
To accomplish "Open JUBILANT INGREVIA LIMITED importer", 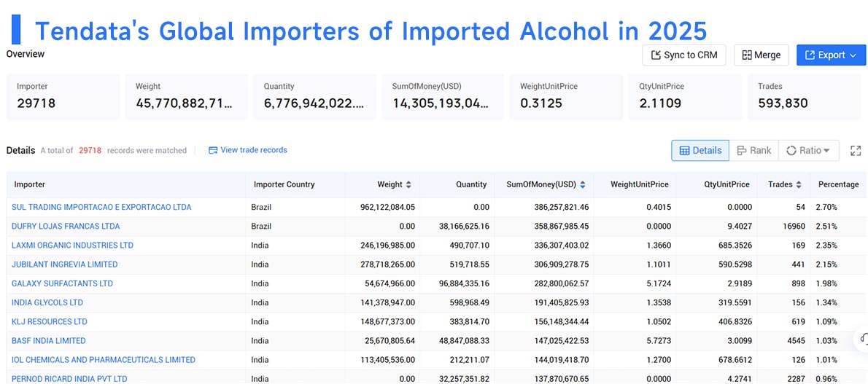I will click(65, 265).
